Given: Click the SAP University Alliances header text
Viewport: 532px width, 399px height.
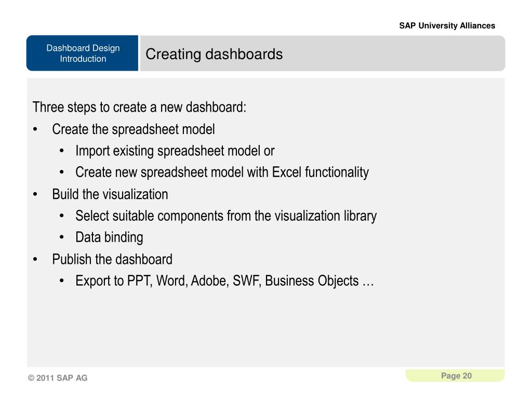Looking at the screenshot, I should 447,26.
